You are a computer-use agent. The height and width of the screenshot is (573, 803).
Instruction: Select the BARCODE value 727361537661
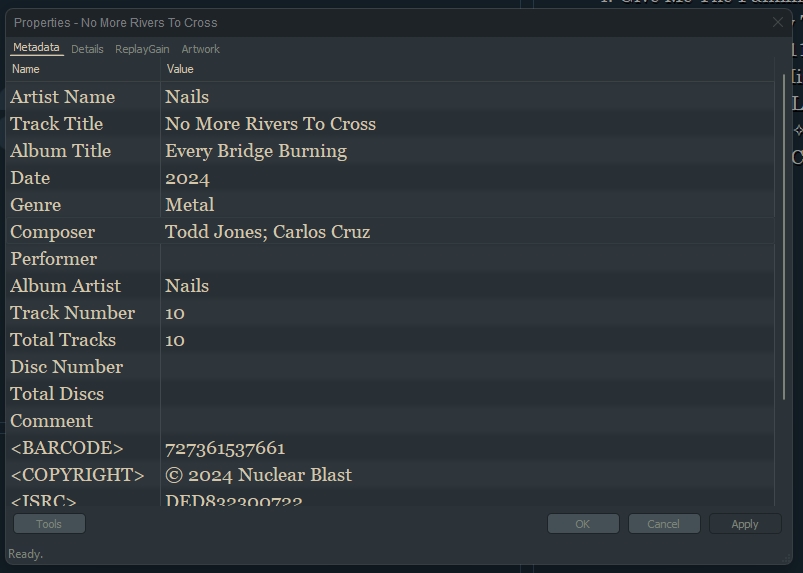pos(225,448)
